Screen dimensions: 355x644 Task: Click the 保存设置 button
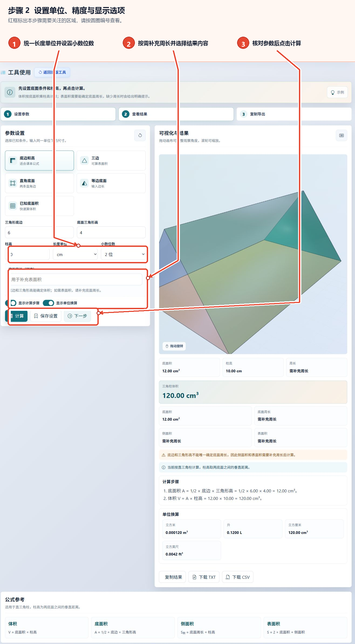point(46,316)
